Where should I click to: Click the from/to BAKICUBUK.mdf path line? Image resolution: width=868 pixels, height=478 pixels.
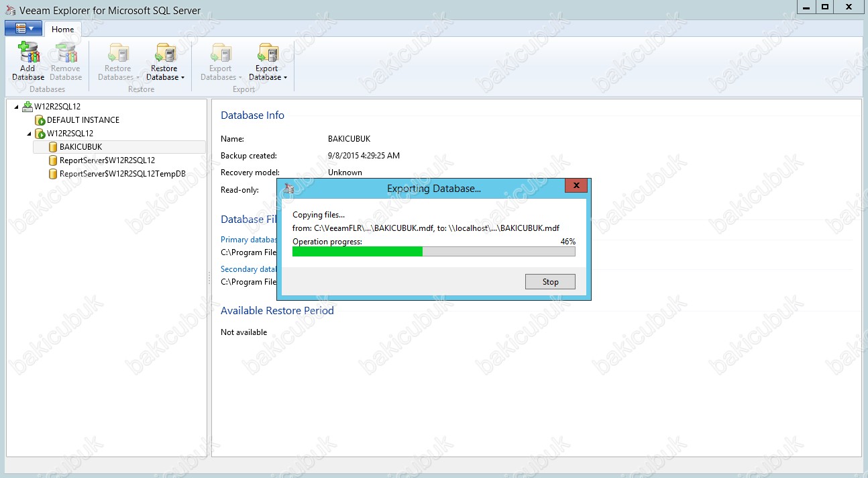[426, 228]
